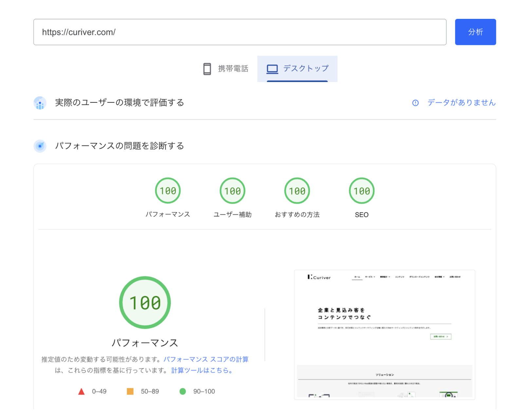Click the large 100 performance gauge

click(x=145, y=302)
